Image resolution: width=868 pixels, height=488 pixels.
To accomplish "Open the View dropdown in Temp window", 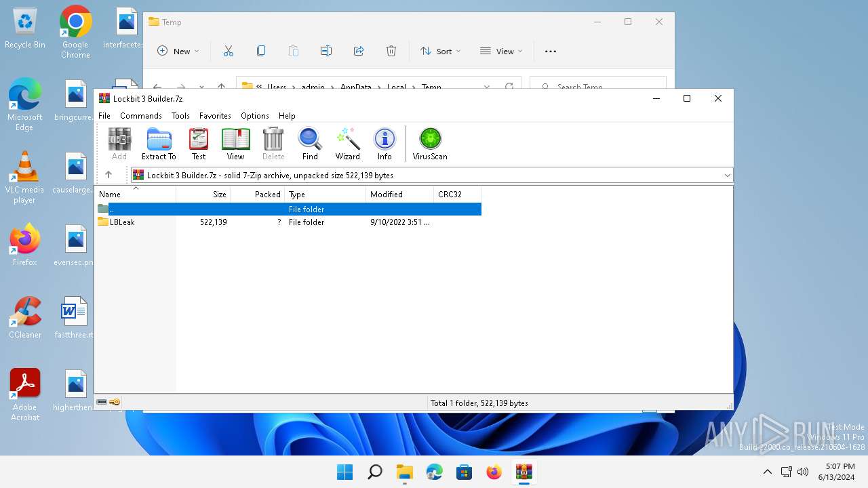I will click(x=501, y=51).
